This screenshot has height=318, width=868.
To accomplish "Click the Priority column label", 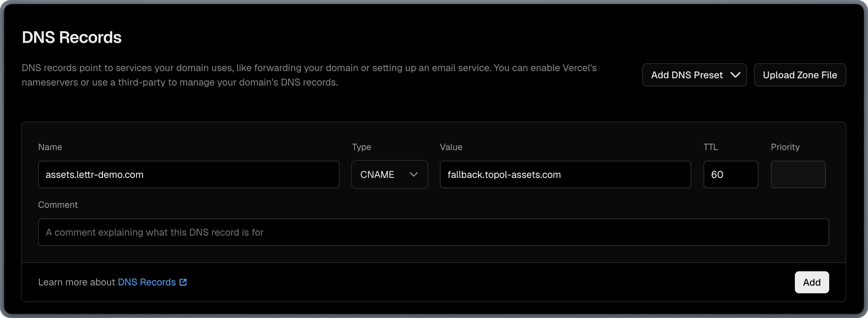I will (785, 147).
